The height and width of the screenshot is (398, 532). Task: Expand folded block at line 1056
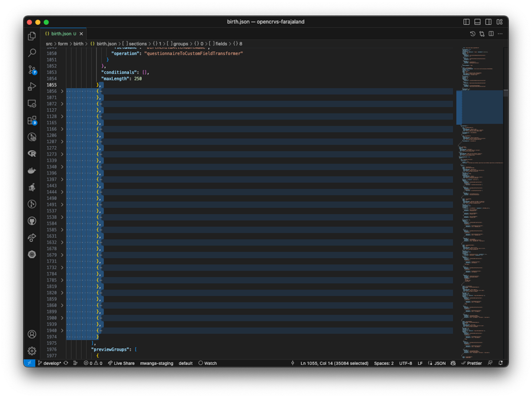pos(62,92)
